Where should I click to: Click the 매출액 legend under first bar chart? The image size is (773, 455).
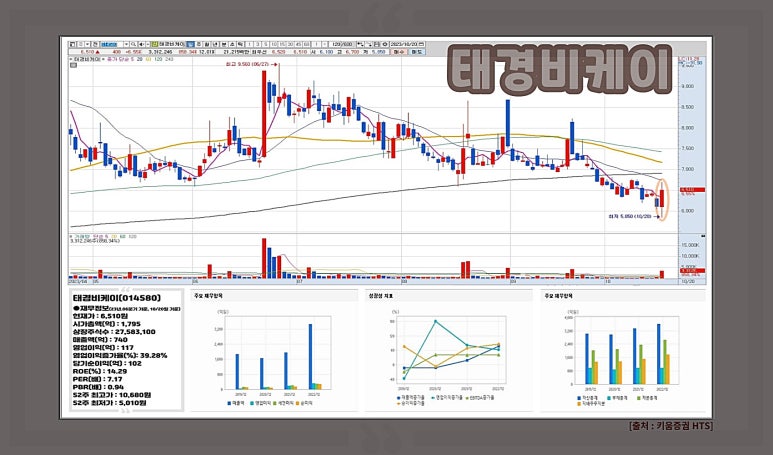(x=236, y=403)
